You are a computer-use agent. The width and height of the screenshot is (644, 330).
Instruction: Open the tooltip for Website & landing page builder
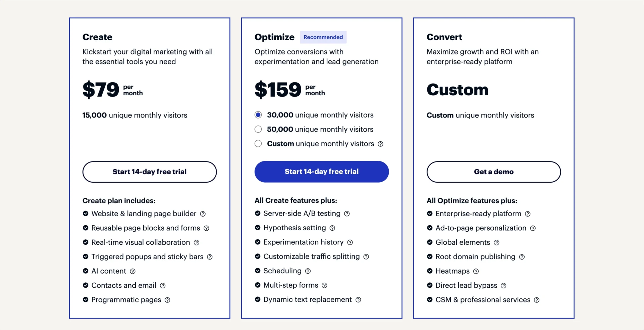[203, 214]
